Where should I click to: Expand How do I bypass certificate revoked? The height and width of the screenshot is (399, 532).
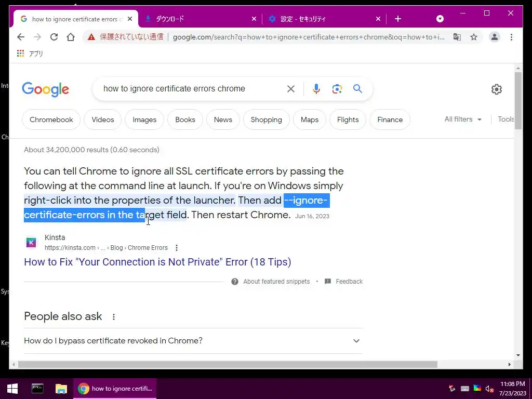tap(193, 341)
